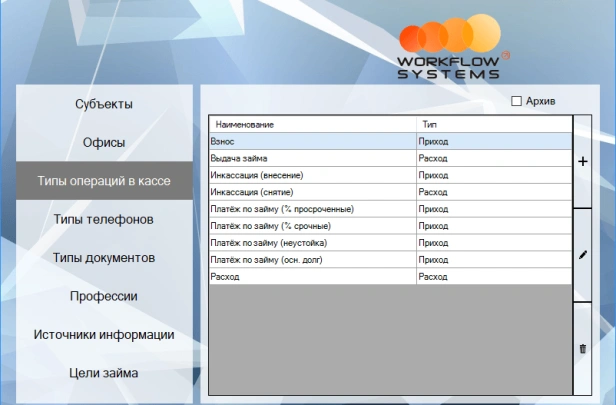This screenshot has width=616, height=405.
Task: Select the Взнос row
Action: coord(312,142)
